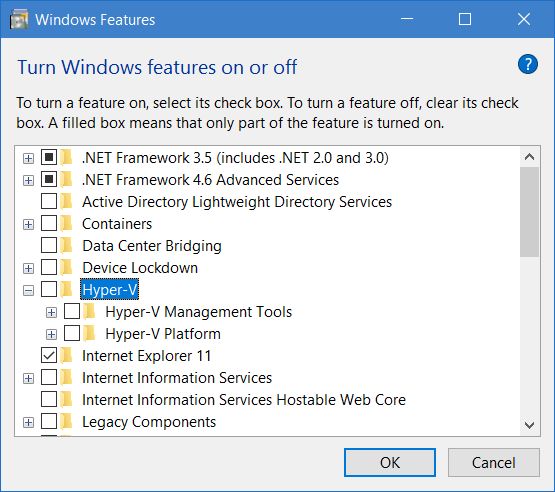Viewport: 555px width, 492px height.
Task: Click folder icon beside Device Lockdown
Action: coord(66,267)
